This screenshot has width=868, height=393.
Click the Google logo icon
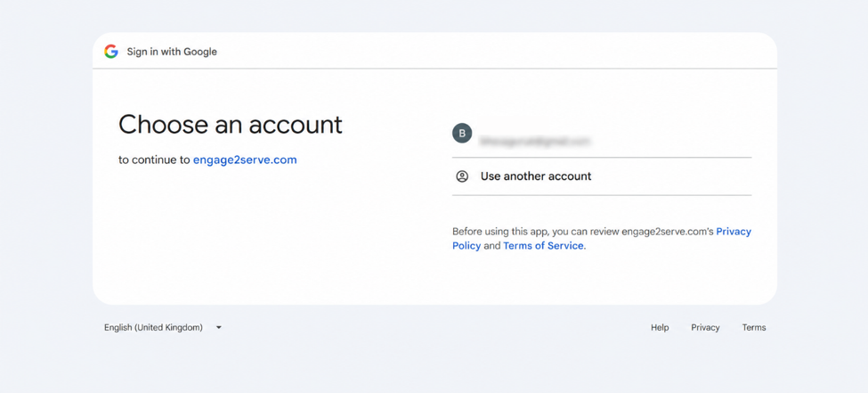tap(111, 52)
